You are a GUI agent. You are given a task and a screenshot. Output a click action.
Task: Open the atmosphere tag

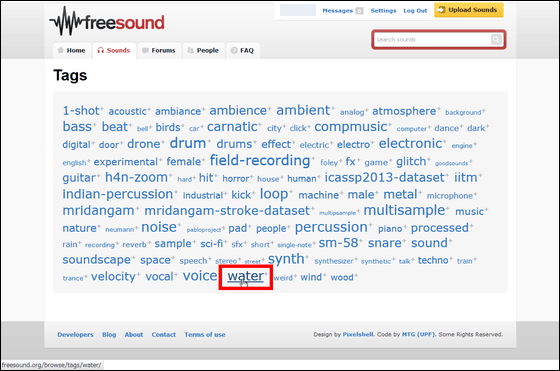(x=404, y=111)
